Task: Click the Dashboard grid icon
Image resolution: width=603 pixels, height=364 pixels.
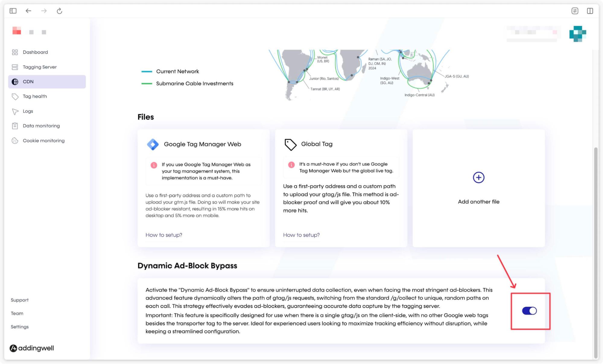Action: (15, 52)
